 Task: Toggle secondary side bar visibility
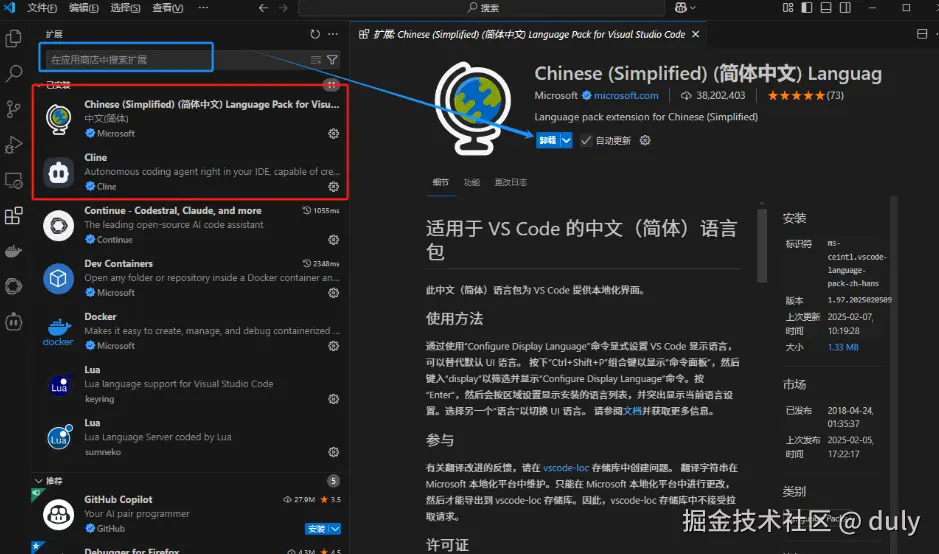(x=845, y=8)
